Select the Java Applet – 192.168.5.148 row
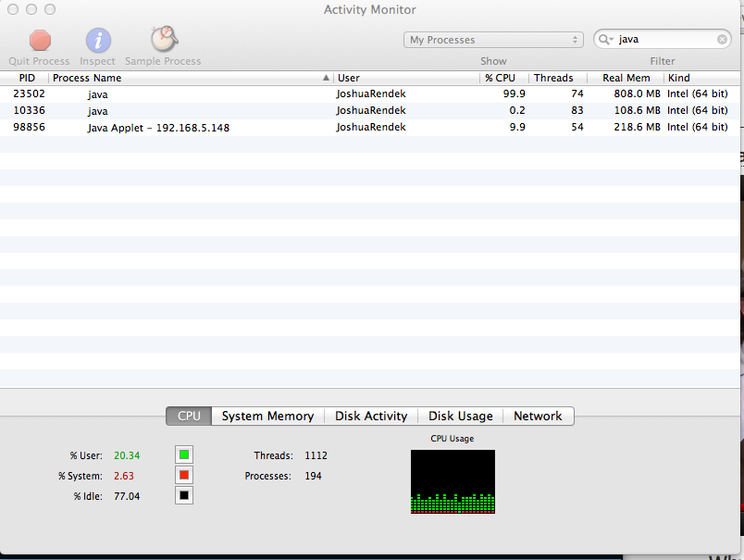The image size is (744, 560). pyautogui.click(x=370, y=127)
